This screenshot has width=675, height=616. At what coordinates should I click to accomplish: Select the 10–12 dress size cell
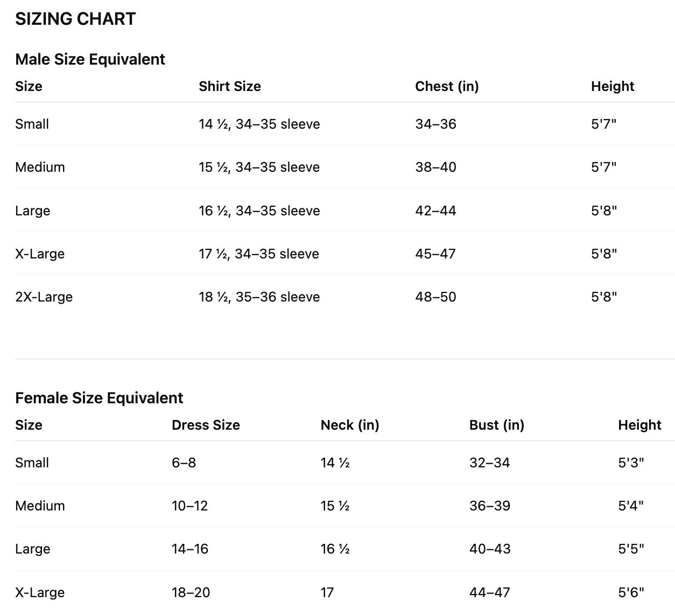pos(189,506)
